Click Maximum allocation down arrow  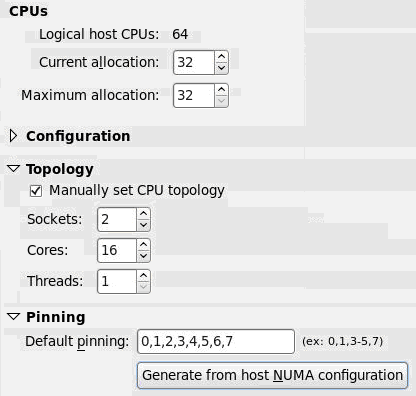221,101
